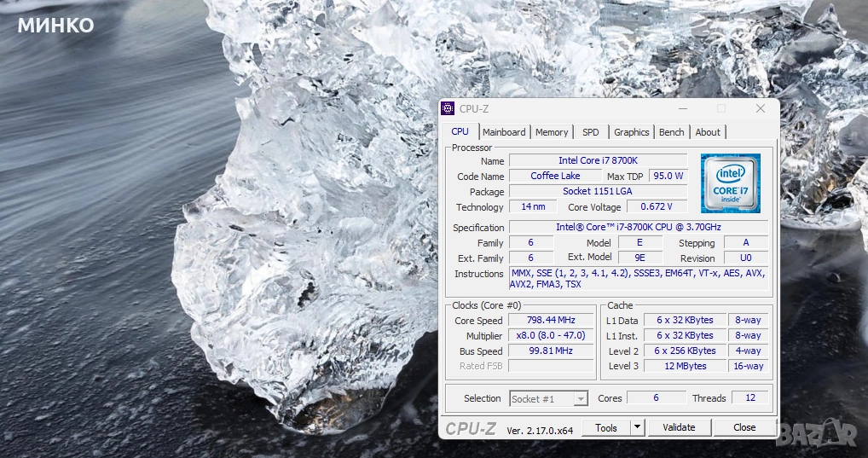Screen dimensions: 868x458
Task: Go to the Graphics tab
Action: [x=632, y=132]
